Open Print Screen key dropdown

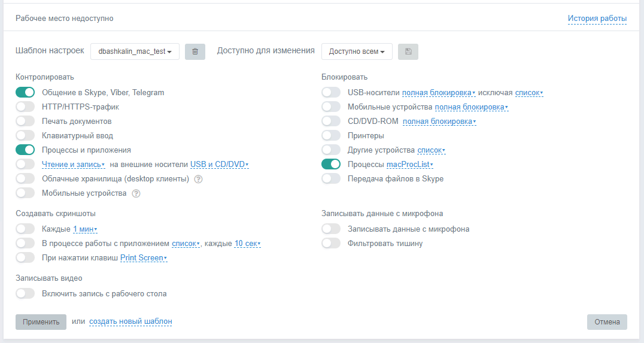144,258
